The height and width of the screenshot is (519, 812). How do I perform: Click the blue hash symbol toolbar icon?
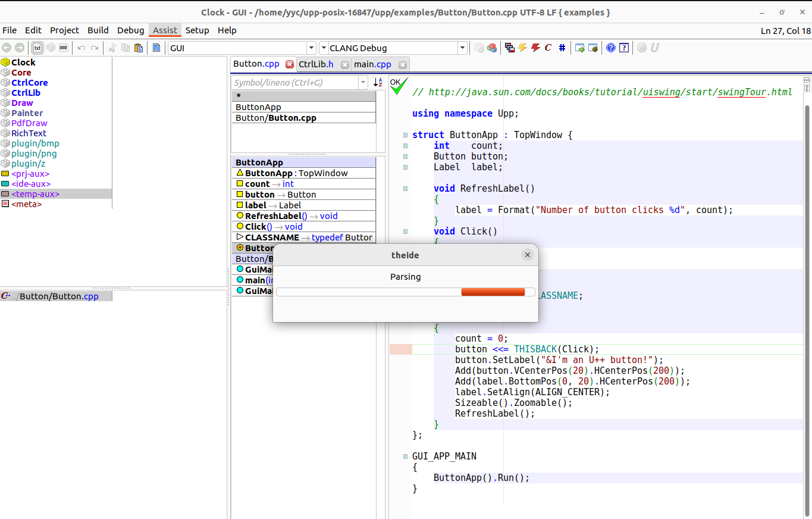562,48
